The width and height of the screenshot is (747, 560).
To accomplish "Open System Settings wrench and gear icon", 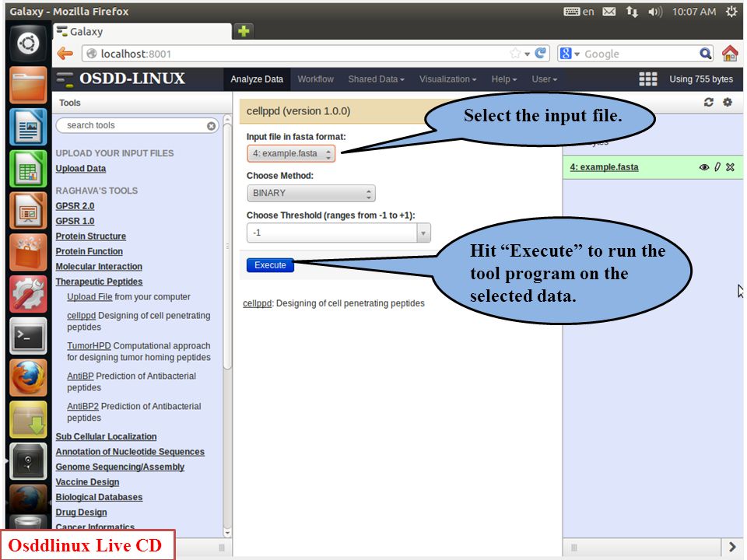I will pos(28,294).
